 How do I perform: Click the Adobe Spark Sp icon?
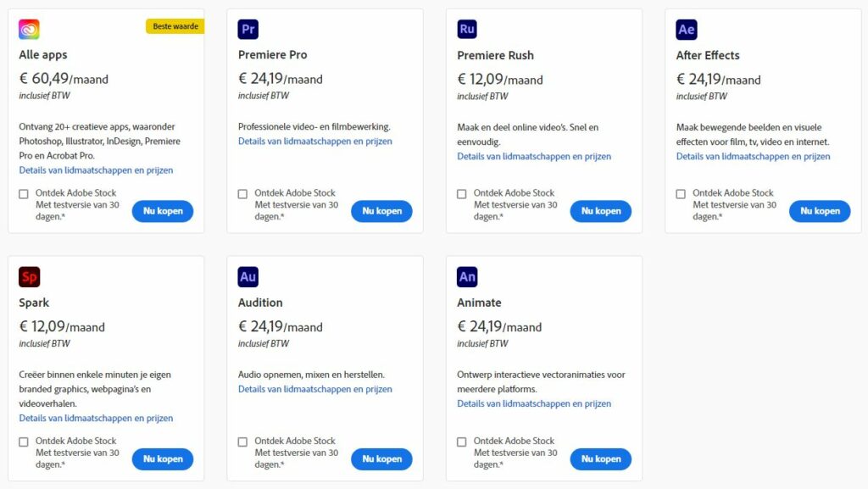pos(29,277)
